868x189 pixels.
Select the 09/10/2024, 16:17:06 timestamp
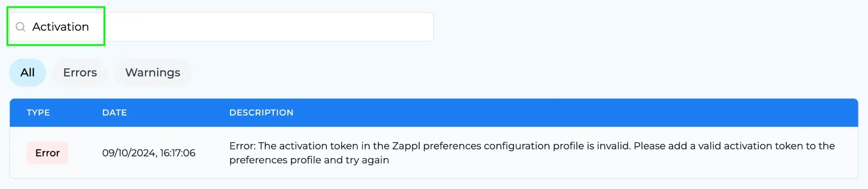point(149,153)
